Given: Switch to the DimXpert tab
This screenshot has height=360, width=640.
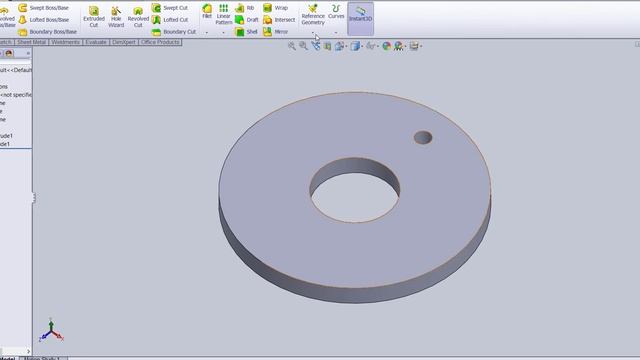Looking at the screenshot, I should [124, 42].
